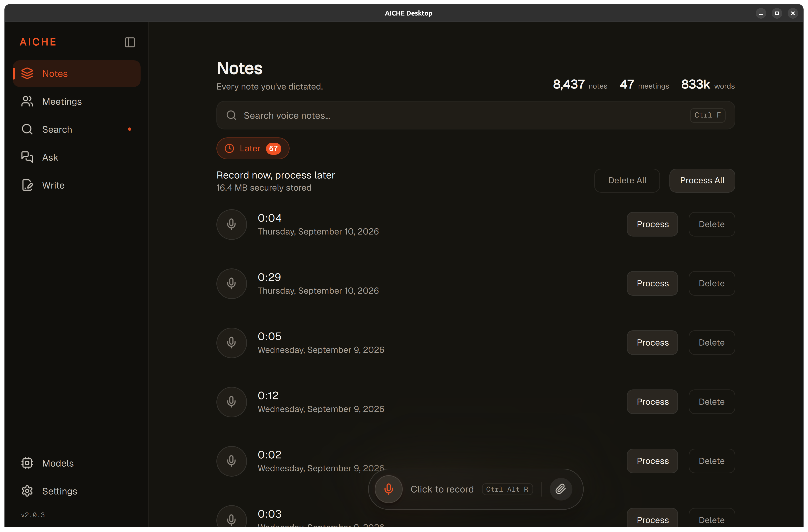Click the v2.0.3 version label
The width and height of the screenshot is (808, 532).
(x=33, y=515)
